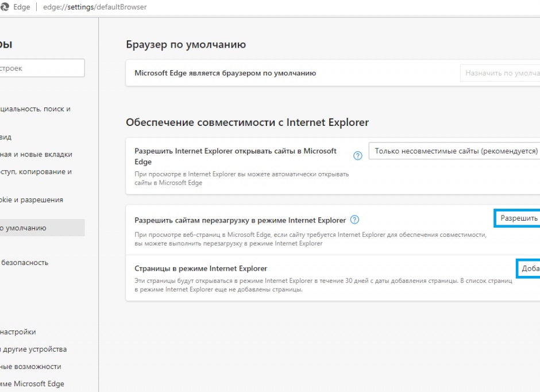Click label 'Страницы в режиме Internet Explorer'
This screenshot has height=392, width=540.
pos(201,268)
